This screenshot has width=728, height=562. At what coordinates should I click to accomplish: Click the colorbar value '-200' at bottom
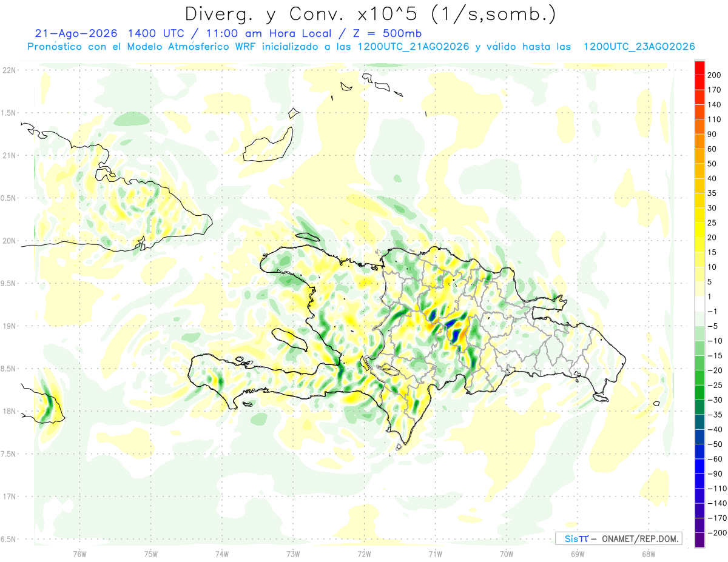tap(717, 533)
